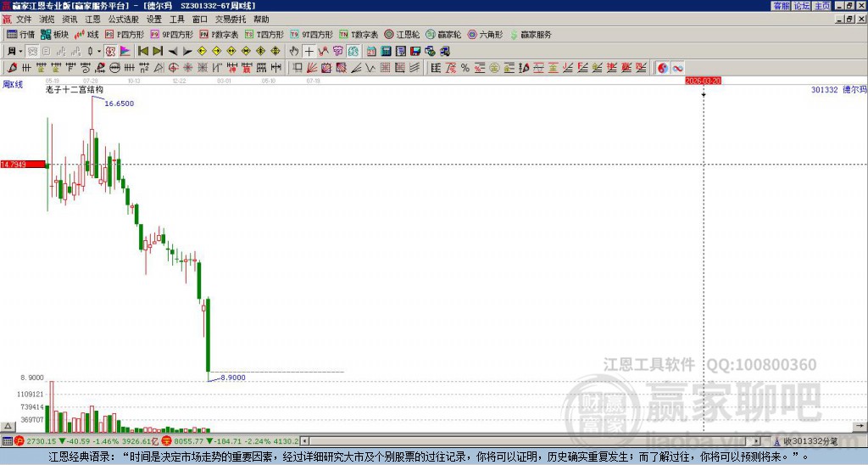Open the 文件 menu
This screenshot has height=465, width=868.
click(24, 20)
